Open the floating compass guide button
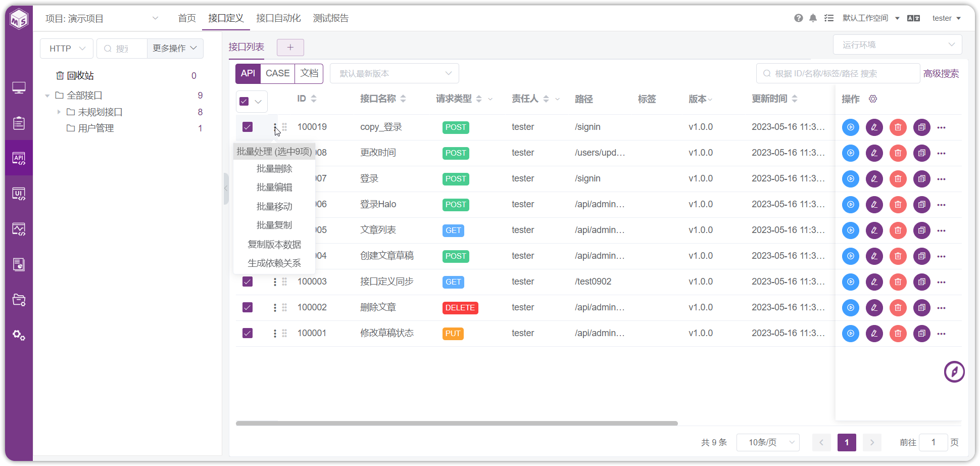Image resolution: width=980 pixels, height=466 pixels. (954, 372)
